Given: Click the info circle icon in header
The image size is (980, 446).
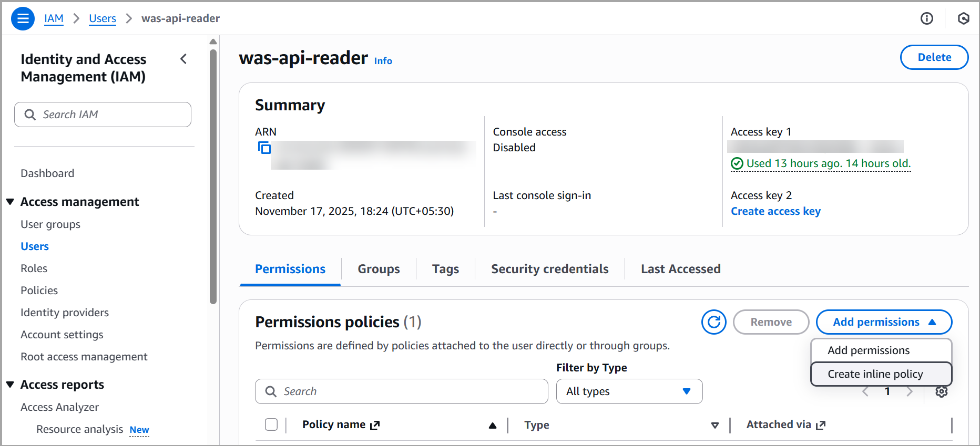Looking at the screenshot, I should 926,19.
